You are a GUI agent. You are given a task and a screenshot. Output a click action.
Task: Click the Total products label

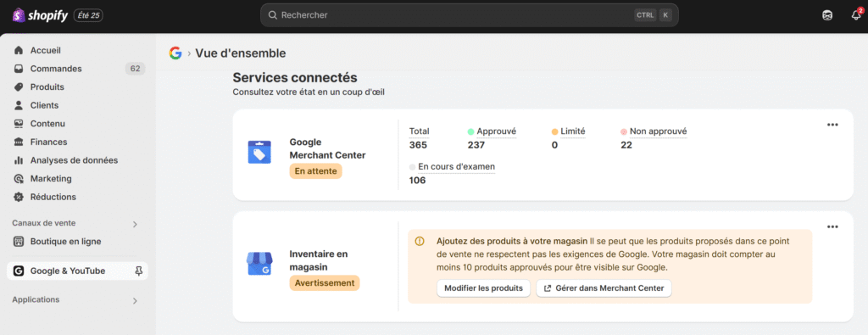click(419, 131)
